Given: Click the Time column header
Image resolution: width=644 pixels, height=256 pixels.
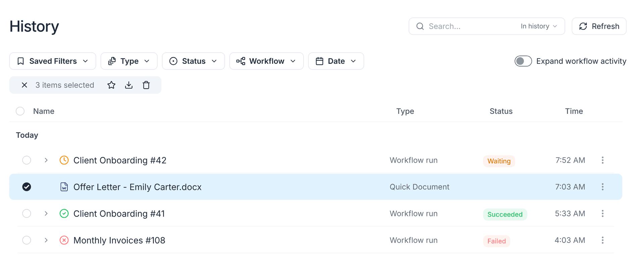Looking at the screenshot, I should click(x=574, y=111).
